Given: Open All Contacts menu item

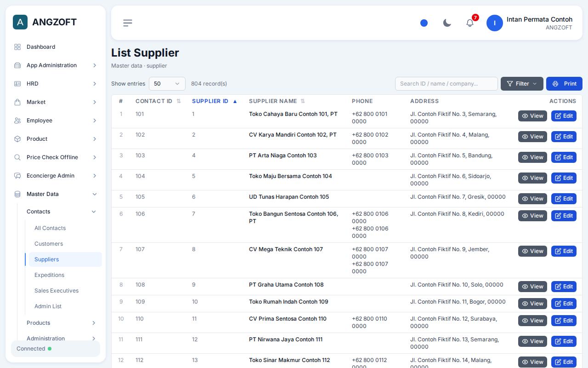Looking at the screenshot, I should tap(65, 228).
